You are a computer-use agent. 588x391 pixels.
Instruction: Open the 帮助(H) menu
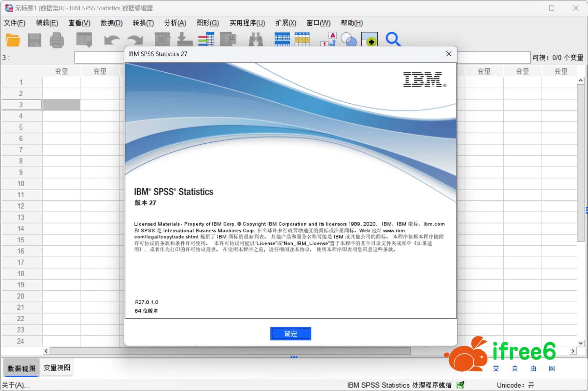coord(352,23)
